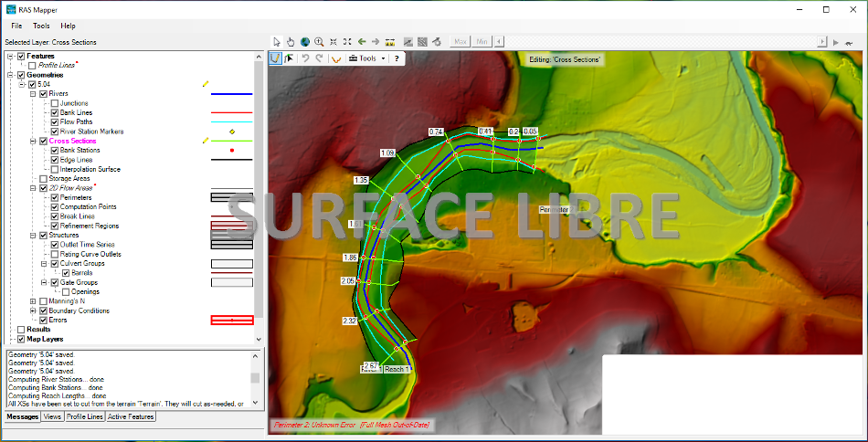Go to previous view with green arrow
Image resolution: width=868 pixels, height=442 pixels.
[362, 42]
